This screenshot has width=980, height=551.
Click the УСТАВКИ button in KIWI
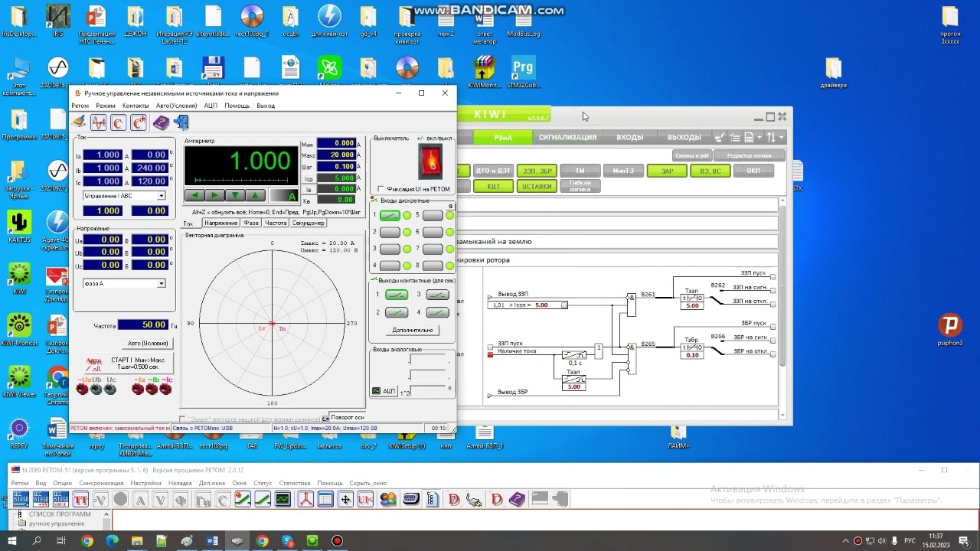(x=537, y=187)
